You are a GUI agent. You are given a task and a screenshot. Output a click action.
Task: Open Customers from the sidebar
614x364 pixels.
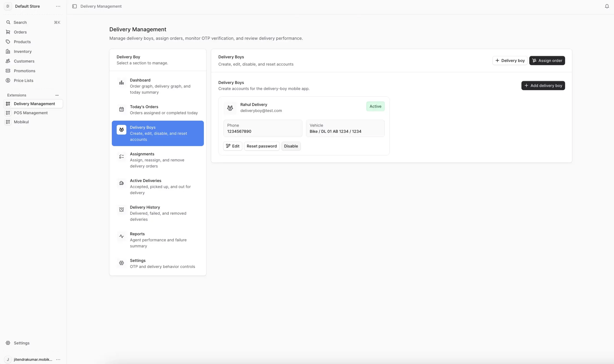33,61
